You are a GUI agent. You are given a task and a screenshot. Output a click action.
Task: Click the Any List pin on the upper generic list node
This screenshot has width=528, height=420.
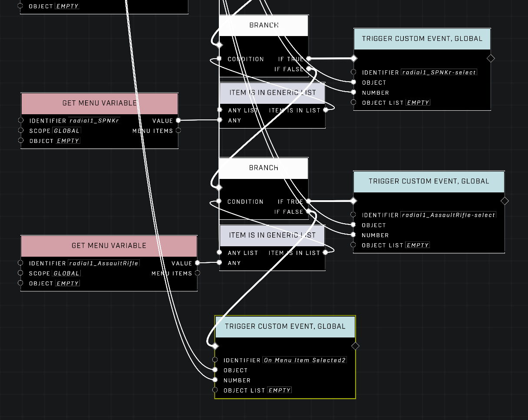click(220, 110)
